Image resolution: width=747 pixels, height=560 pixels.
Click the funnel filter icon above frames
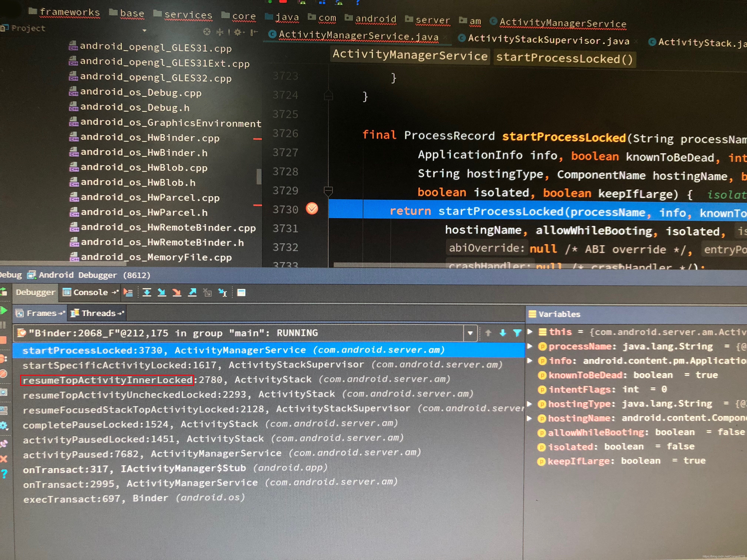[517, 333]
